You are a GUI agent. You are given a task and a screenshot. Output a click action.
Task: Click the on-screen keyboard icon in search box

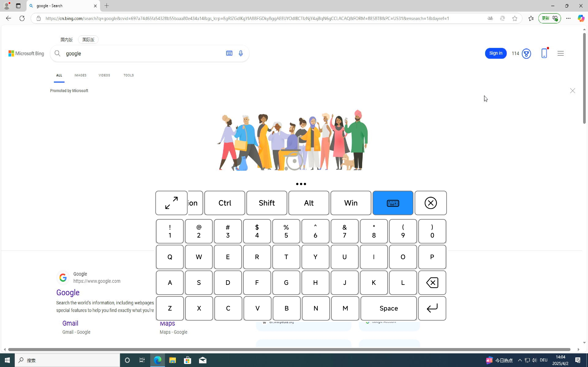[x=229, y=53]
